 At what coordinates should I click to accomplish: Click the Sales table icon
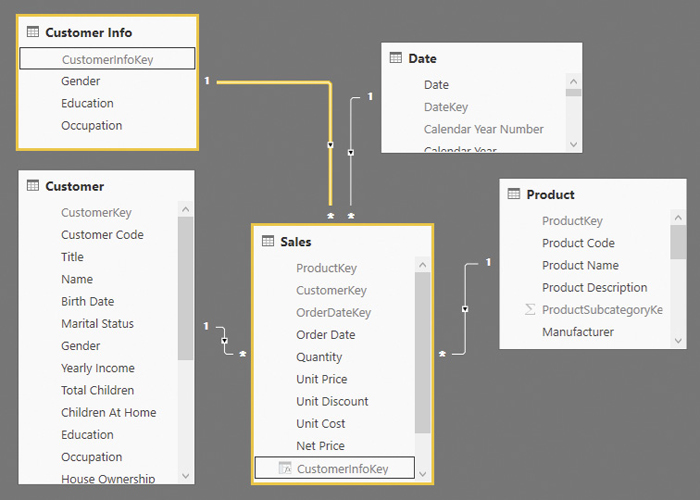point(268,241)
